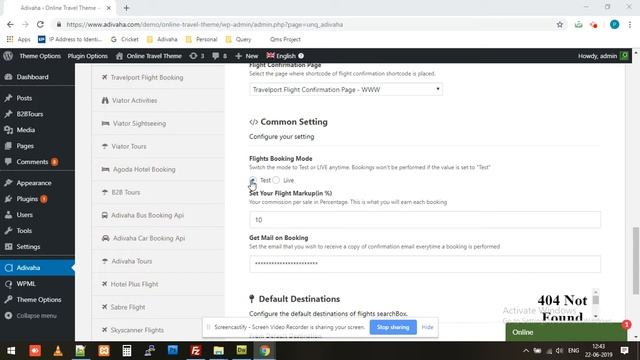This screenshot has width=640, height=360.
Task: Open the Apps bookmark shortcut
Action: pyautogui.click(x=18, y=39)
